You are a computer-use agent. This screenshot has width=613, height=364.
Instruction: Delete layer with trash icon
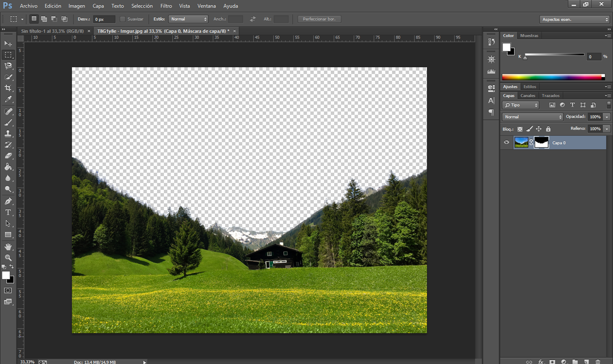pos(598,362)
